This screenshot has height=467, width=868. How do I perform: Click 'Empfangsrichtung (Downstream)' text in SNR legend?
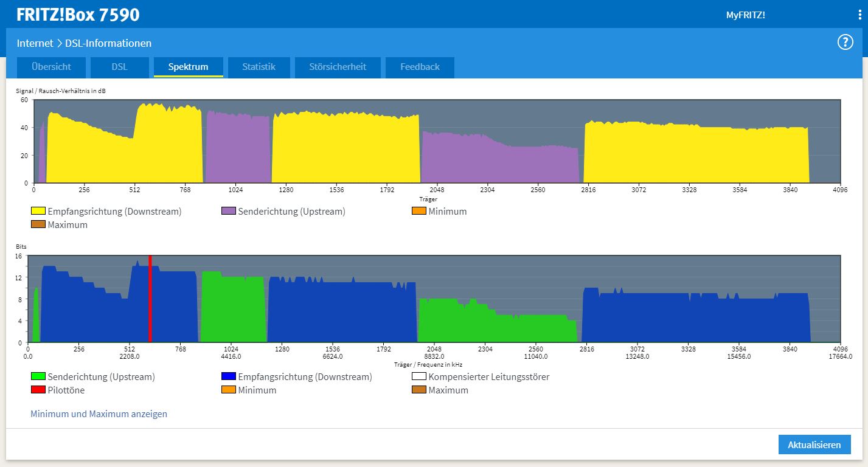[x=114, y=212]
